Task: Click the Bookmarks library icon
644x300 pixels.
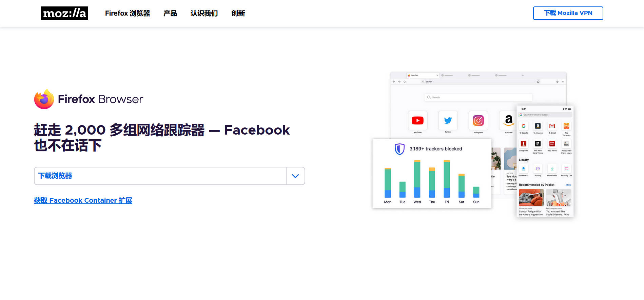Action: (x=524, y=168)
